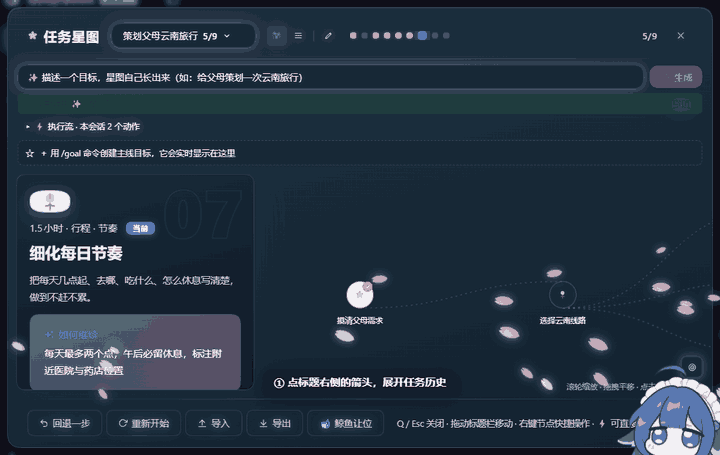The width and height of the screenshot is (720, 455).
Task: Click the 重新开始 button
Action: point(144,423)
